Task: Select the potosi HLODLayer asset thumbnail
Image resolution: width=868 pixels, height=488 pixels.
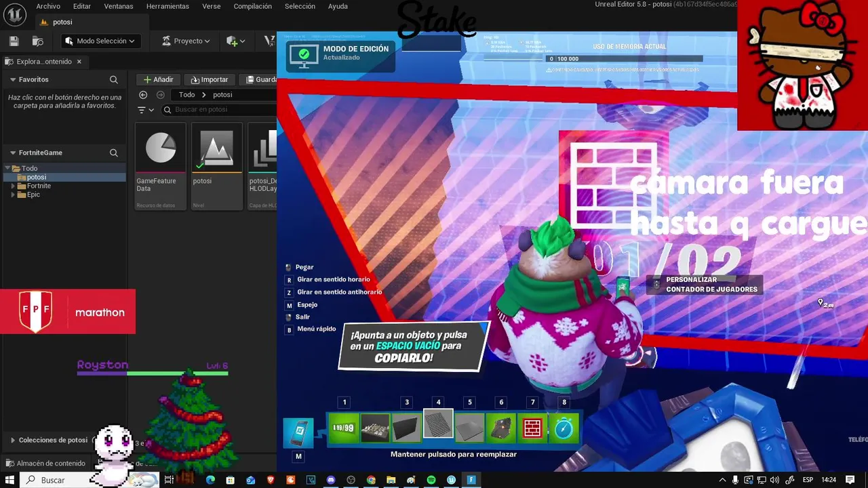Action: (262, 166)
